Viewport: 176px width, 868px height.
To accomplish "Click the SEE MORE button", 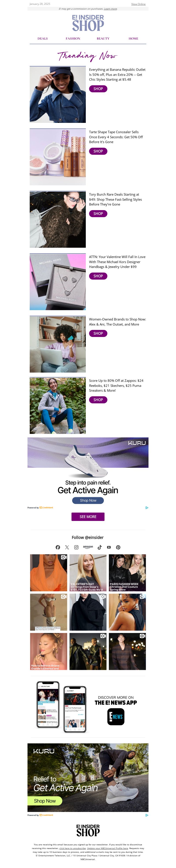I will (x=88, y=517).
